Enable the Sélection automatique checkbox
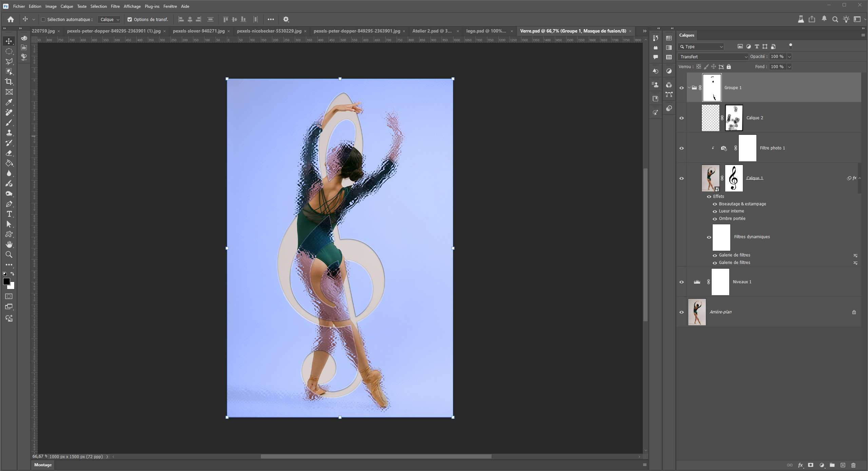This screenshot has width=868, height=471. [43, 20]
